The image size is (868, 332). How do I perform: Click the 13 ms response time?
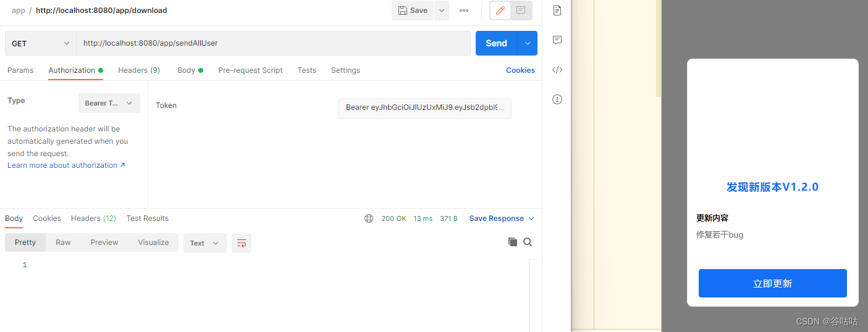coord(423,218)
